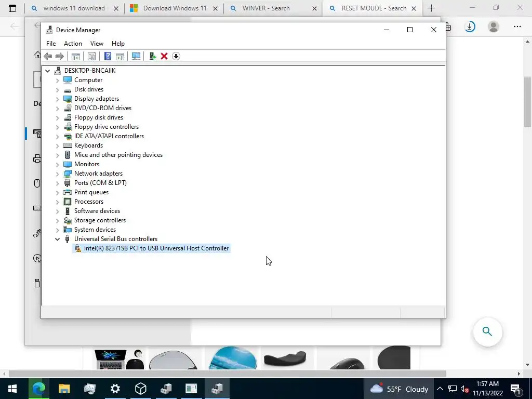Expand the Display adapters category
This screenshot has height=399, width=532.
[57, 99]
